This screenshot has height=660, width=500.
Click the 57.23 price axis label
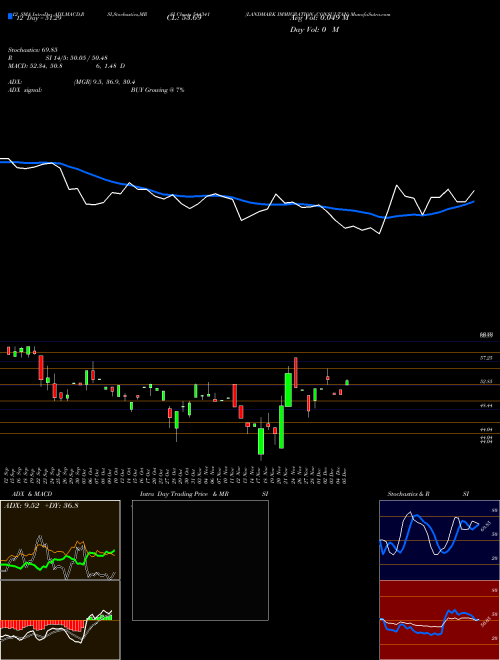click(486, 358)
